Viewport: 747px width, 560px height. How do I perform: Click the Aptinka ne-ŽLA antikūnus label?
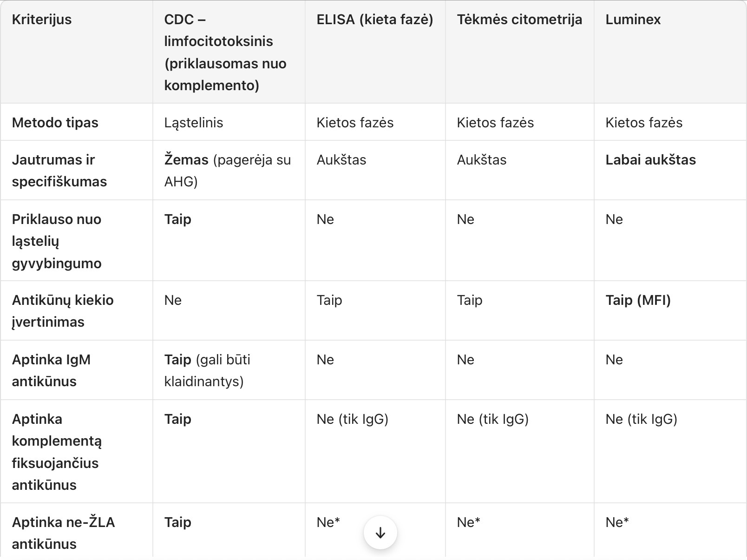pyautogui.click(x=63, y=533)
